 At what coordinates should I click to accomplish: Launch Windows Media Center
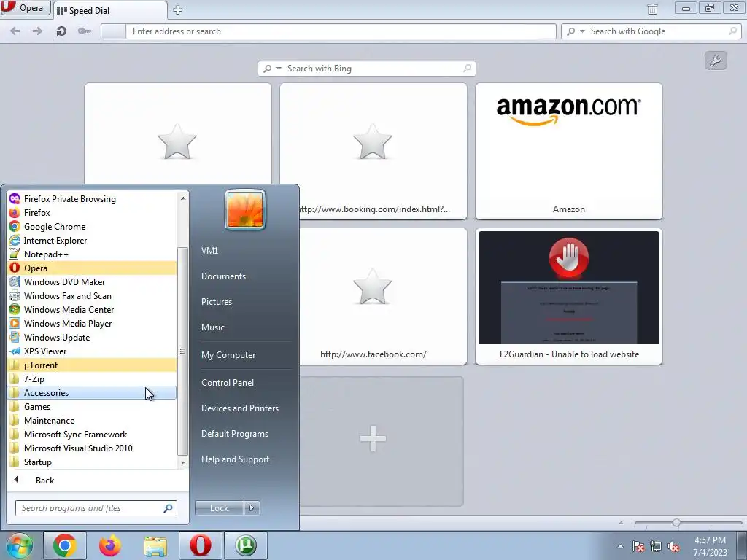coord(92,309)
